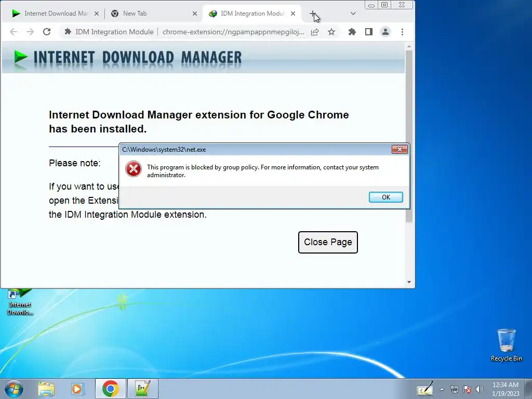Click the blocked by group policy message
Viewport: 532px width, 399px height.
click(x=262, y=171)
